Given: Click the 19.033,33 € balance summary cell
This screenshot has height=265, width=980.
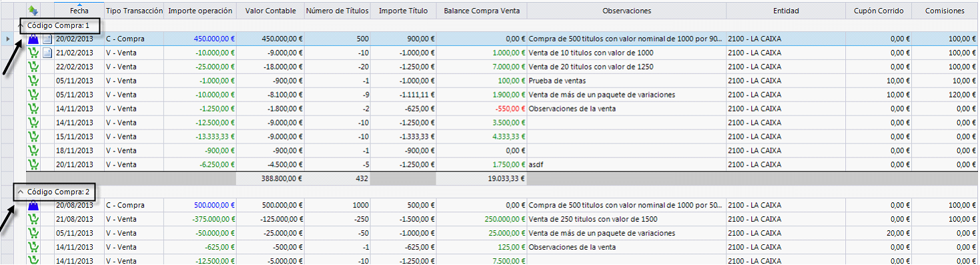Looking at the screenshot, I should pos(482,179).
